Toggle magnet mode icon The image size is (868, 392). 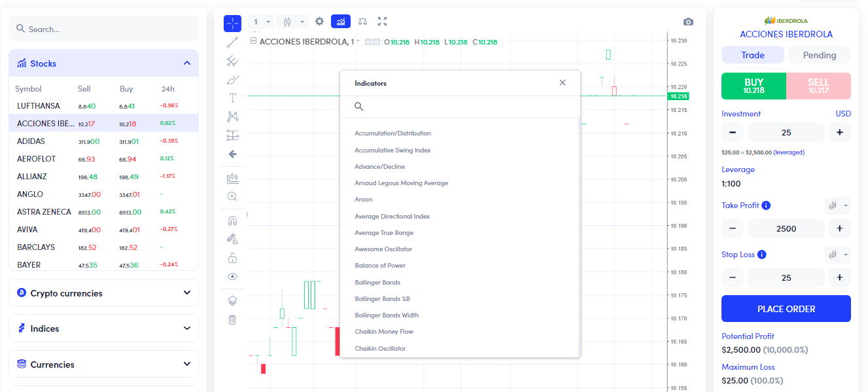(x=232, y=221)
